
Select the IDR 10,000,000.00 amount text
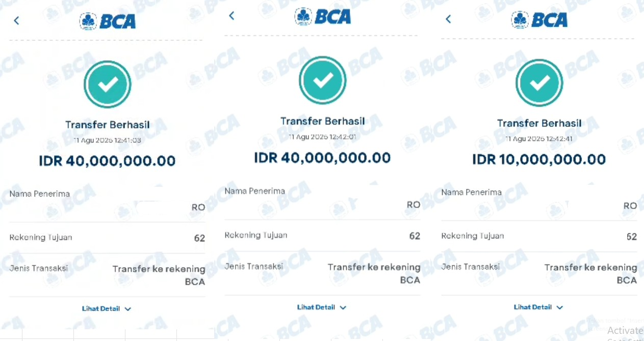539,159
